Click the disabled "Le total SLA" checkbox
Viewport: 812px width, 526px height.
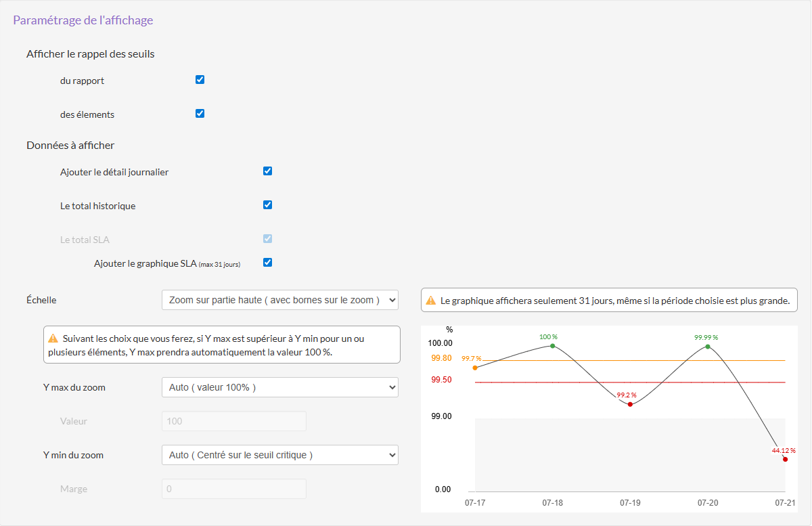[267, 239]
